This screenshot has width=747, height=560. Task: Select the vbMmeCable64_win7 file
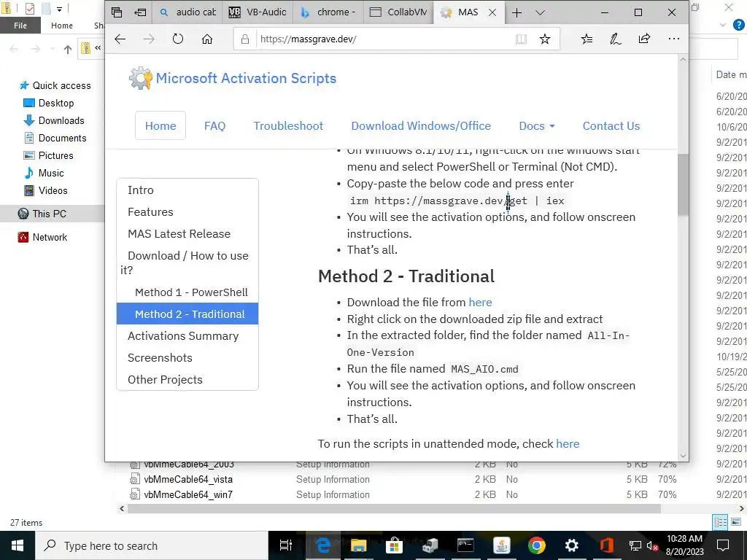tap(188, 495)
